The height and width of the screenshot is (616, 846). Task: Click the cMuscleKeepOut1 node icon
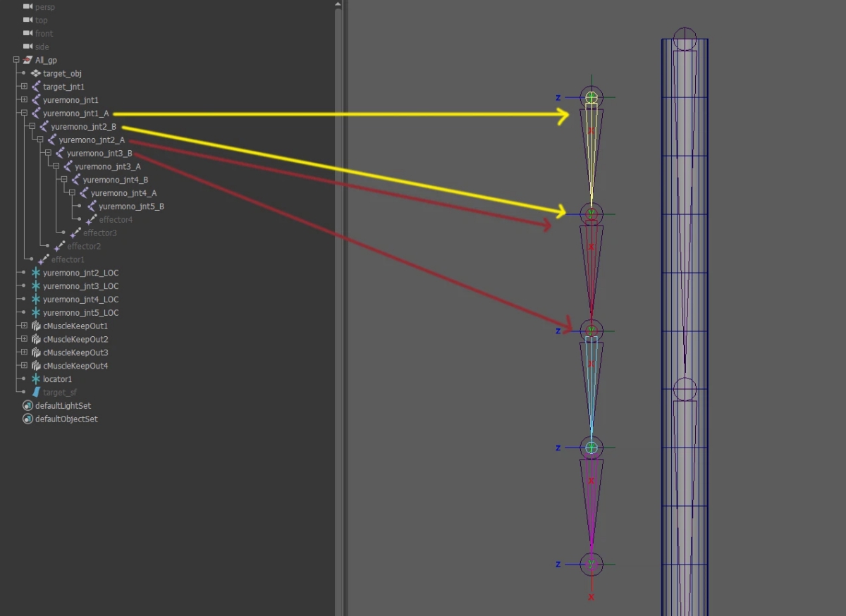(36, 326)
